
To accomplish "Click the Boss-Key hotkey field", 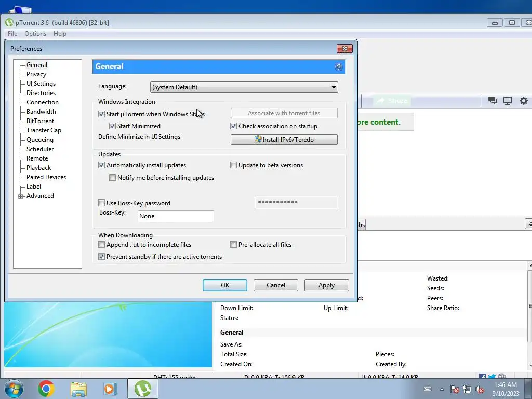I will tap(176, 216).
